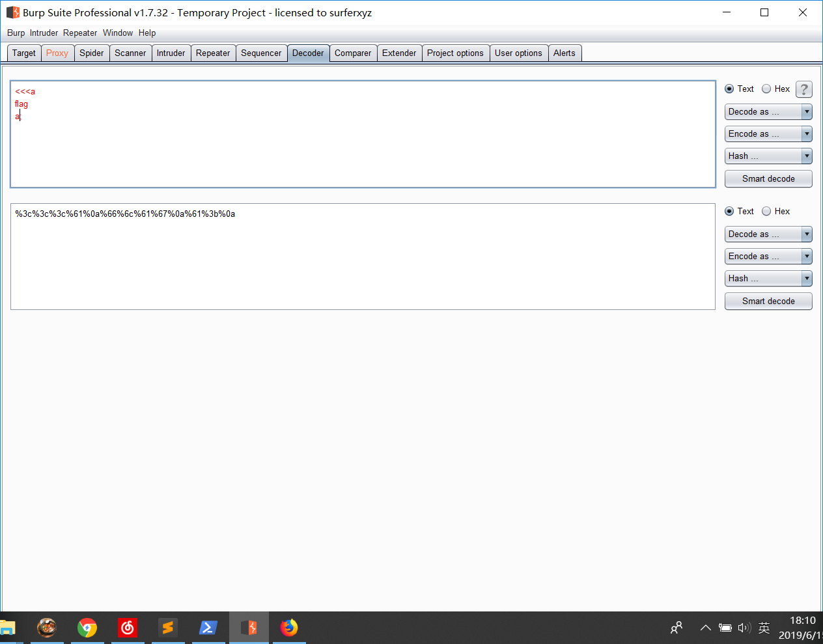Switch to the Intruder tab
The image size is (823, 644).
point(171,53)
